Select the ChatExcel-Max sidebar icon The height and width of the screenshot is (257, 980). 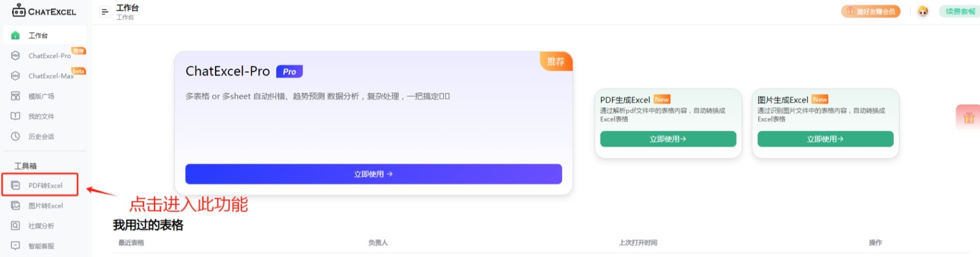[16, 76]
